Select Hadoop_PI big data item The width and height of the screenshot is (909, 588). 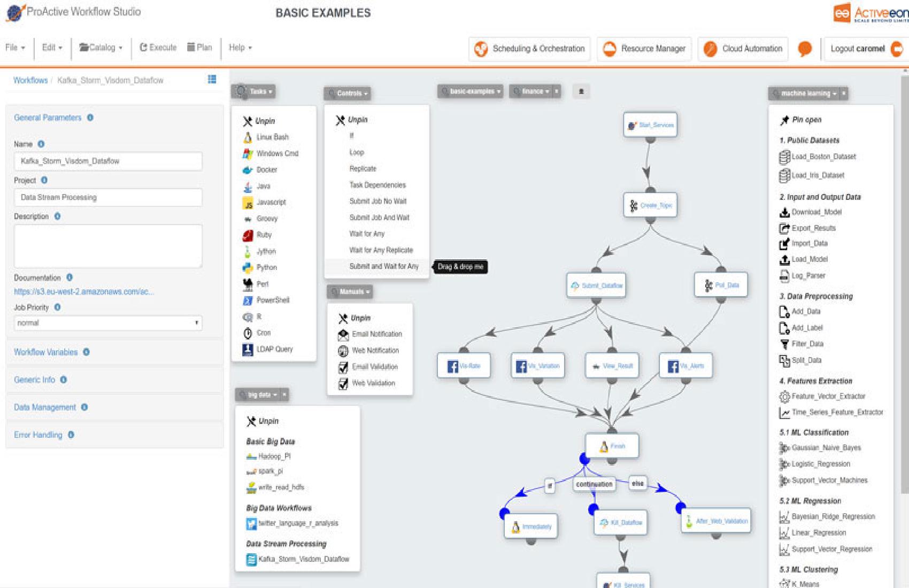[268, 457]
